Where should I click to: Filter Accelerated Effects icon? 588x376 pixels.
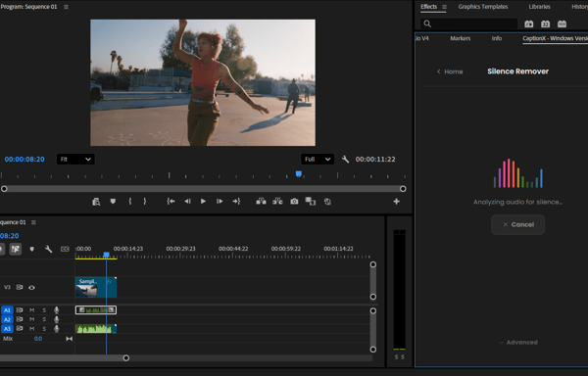tap(529, 23)
